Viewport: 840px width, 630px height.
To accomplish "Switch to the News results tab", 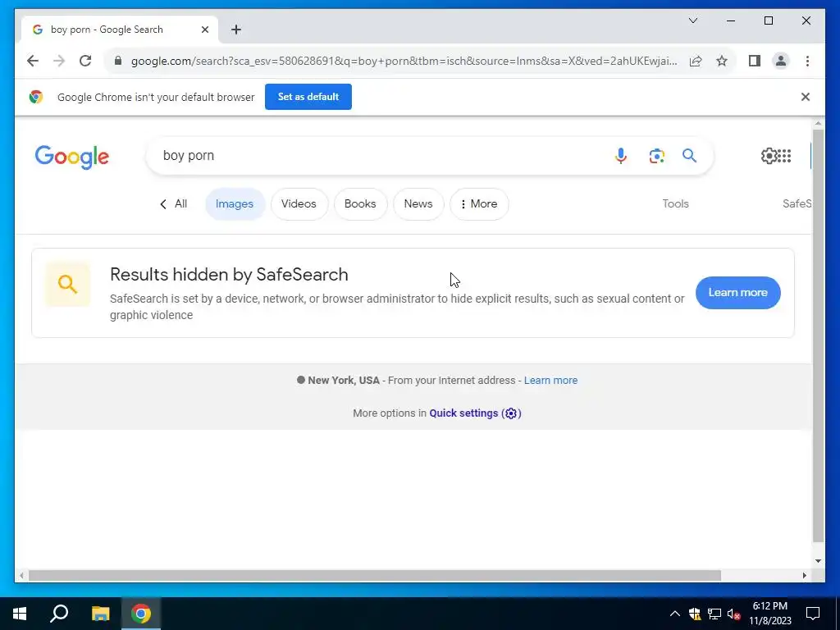I will [418, 204].
